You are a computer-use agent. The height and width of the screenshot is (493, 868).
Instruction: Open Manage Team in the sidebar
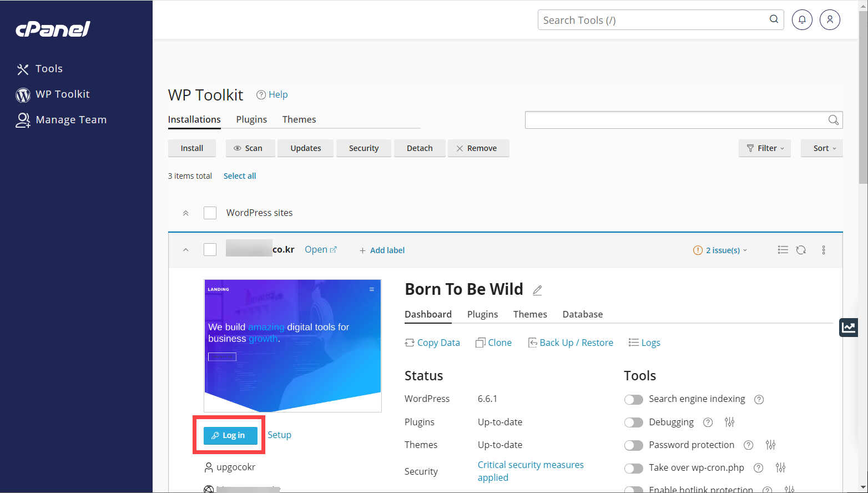pos(61,120)
